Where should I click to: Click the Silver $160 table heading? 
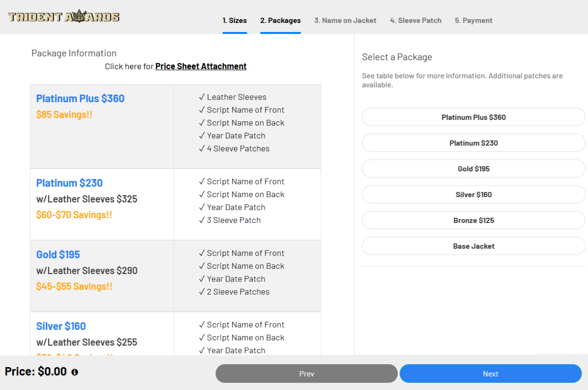pos(61,326)
